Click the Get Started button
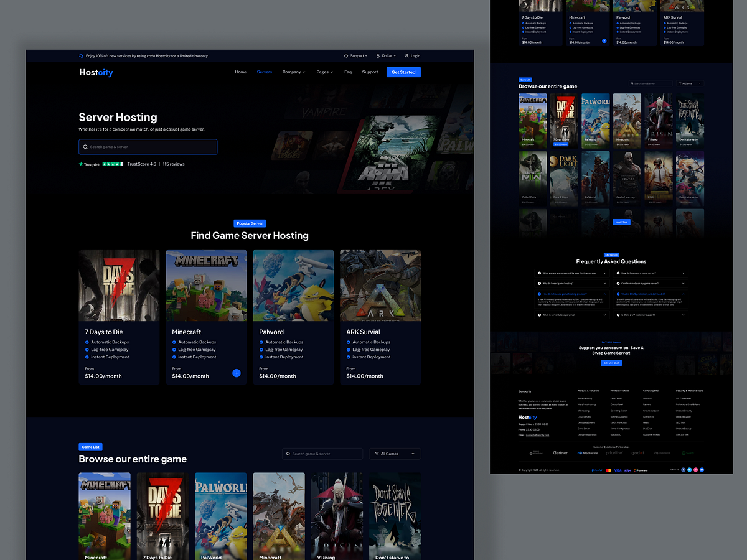 pyautogui.click(x=403, y=72)
